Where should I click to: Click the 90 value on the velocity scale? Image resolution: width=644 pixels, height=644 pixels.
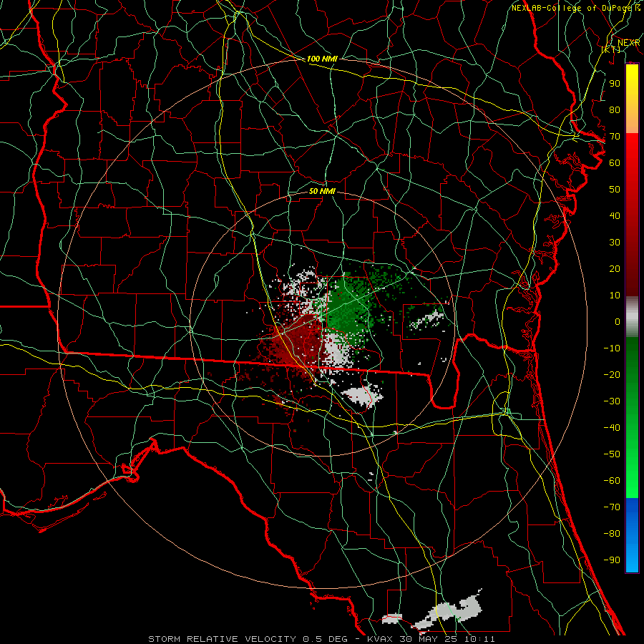tap(615, 84)
